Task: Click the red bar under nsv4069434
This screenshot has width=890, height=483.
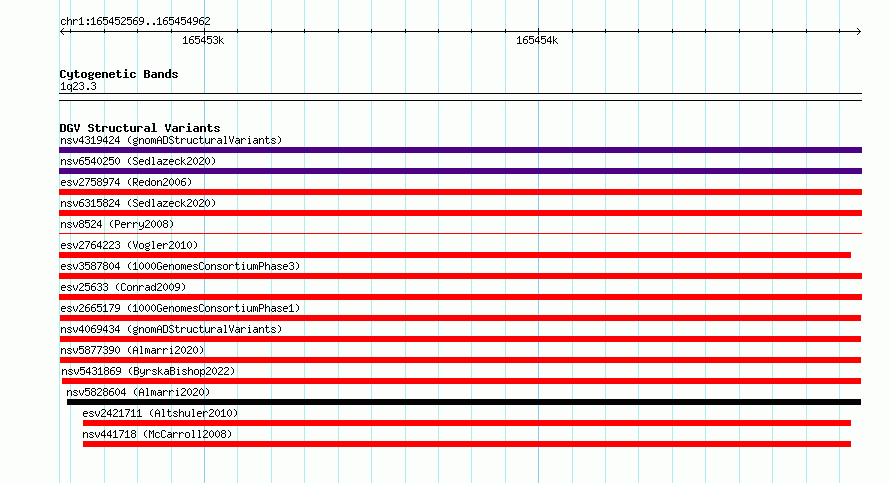Action: (x=460, y=339)
